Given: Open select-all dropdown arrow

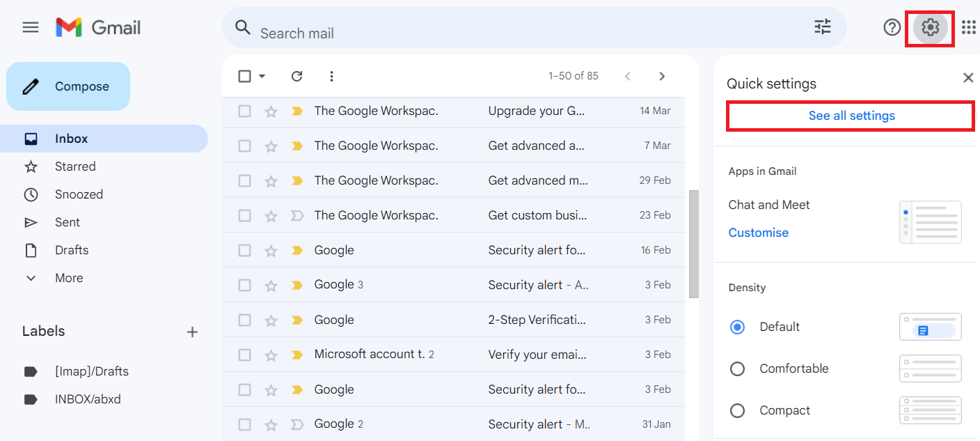Looking at the screenshot, I should pos(262,76).
